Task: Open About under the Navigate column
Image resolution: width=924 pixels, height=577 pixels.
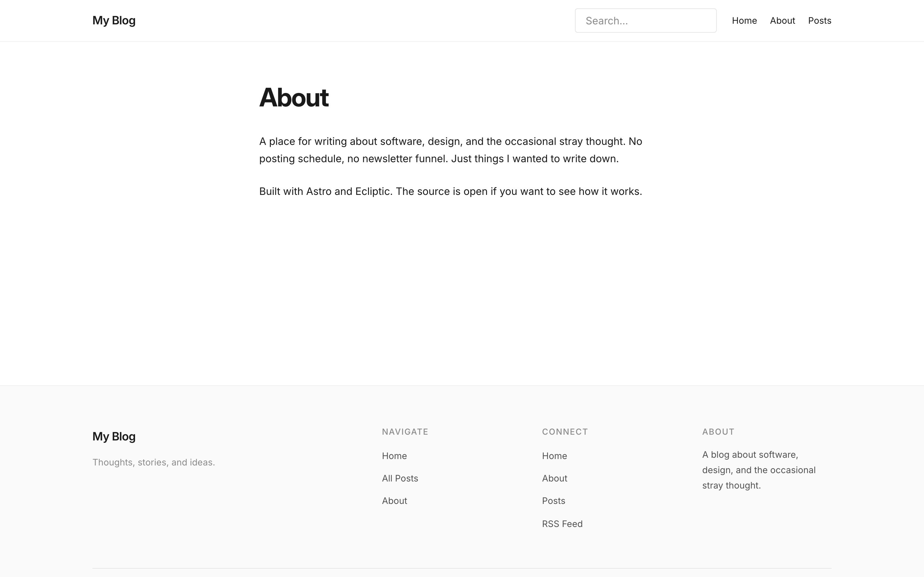Action: (394, 501)
